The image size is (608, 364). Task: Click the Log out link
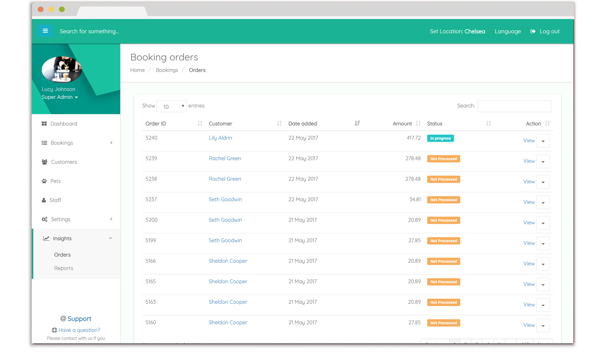549,31
